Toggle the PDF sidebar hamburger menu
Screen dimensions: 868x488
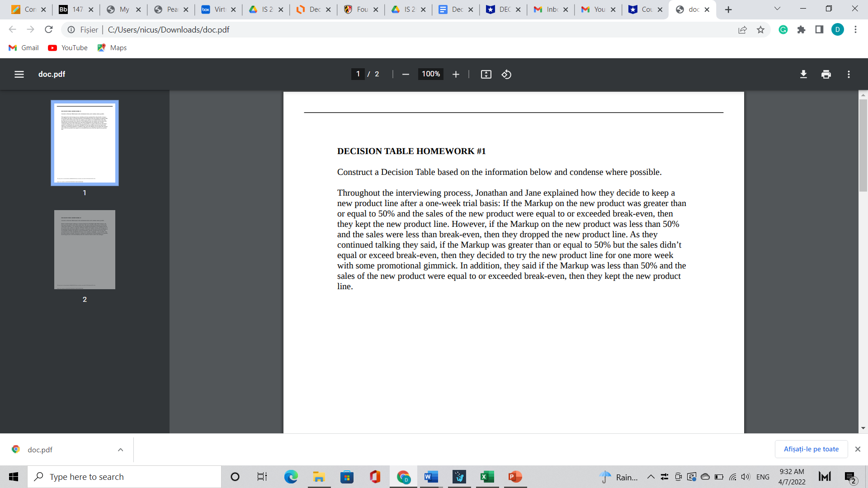pos(19,74)
